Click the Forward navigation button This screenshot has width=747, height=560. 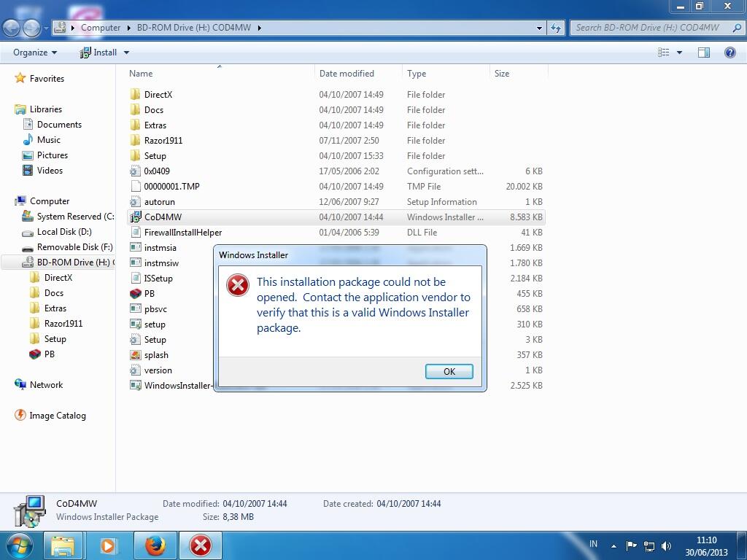(x=31, y=28)
